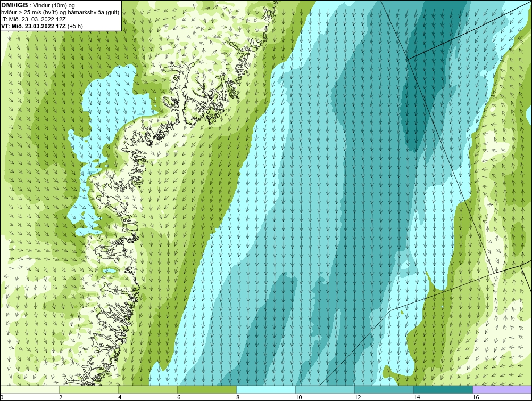532x401 pixels.
Task: Click the legend scale value '0'
Action: pyautogui.click(x=2, y=397)
